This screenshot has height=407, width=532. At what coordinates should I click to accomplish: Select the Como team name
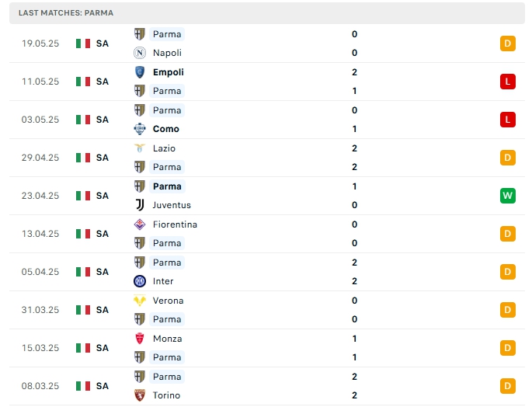[166, 129]
